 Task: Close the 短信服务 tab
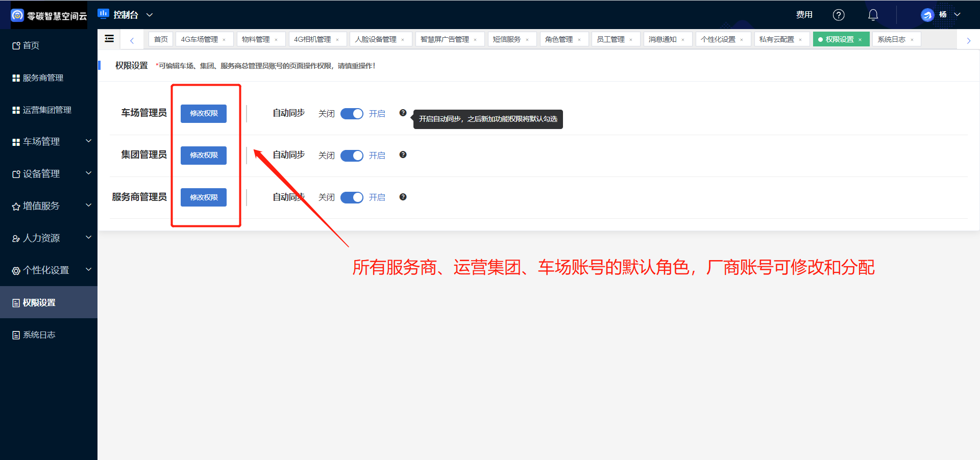pos(527,40)
